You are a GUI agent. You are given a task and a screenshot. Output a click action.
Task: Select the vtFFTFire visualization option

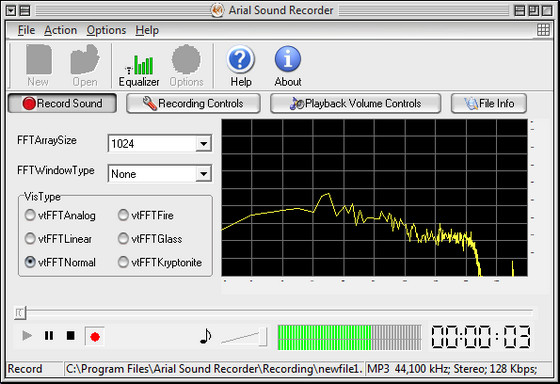click(x=123, y=215)
